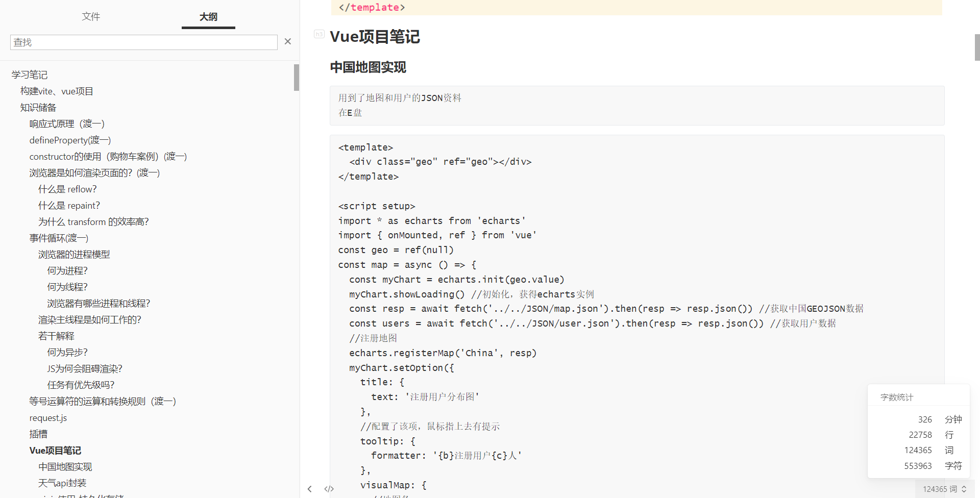980x498 pixels.
Task: Click the 124365 词 status bar counter
Action: click(940, 489)
